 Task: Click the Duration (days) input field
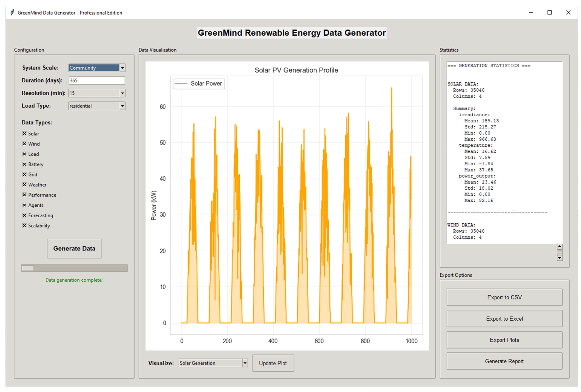pos(96,80)
